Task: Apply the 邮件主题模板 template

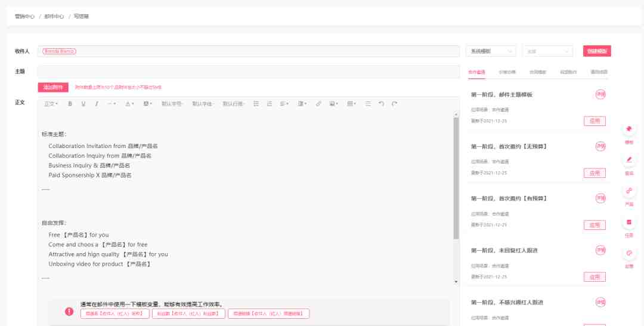Action: [595, 121]
